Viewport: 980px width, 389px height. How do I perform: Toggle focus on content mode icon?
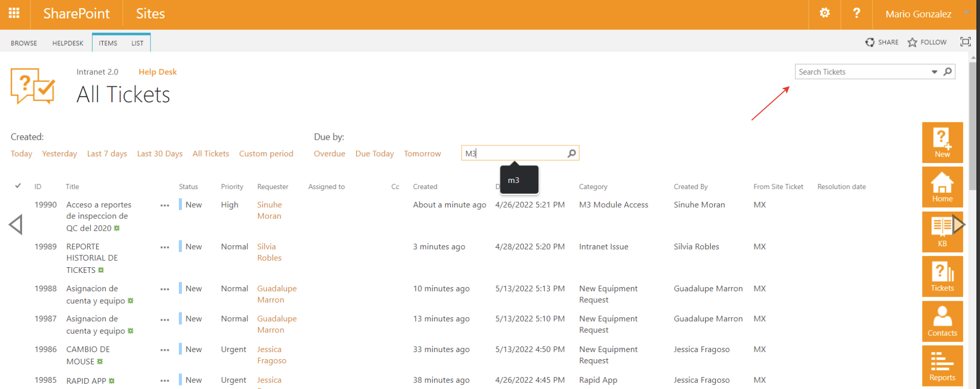(x=965, y=42)
